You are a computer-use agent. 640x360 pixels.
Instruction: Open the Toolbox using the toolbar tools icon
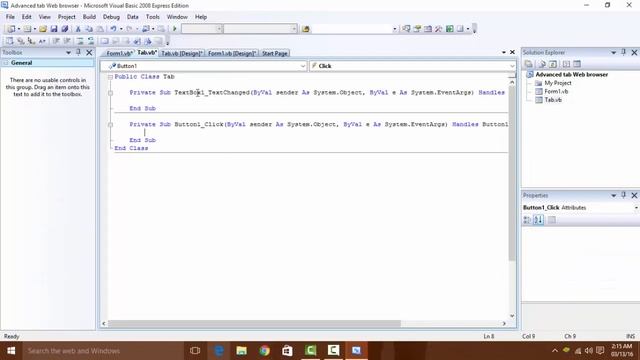[x=439, y=29]
